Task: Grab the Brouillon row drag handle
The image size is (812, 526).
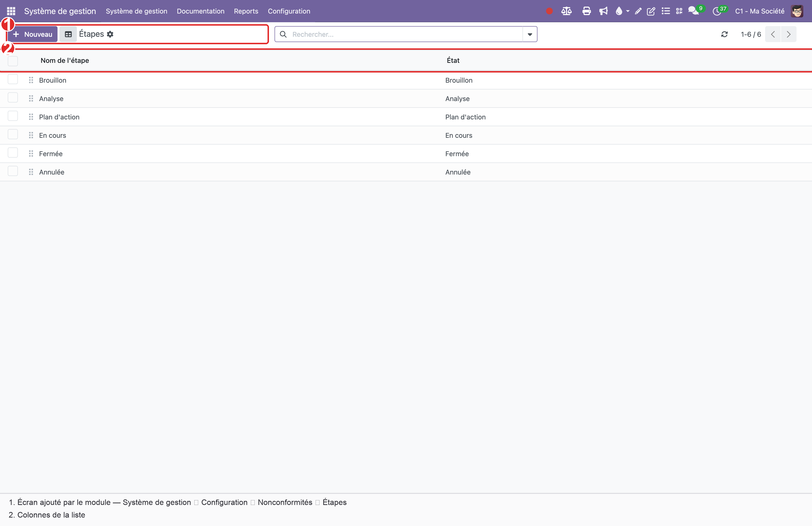Action: tap(31, 80)
